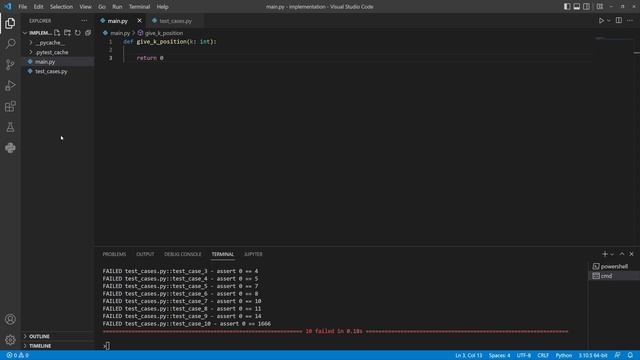Image resolution: width=640 pixels, height=360 pixels.
Task: Split the editor to the right
Action: click(619, 20)
